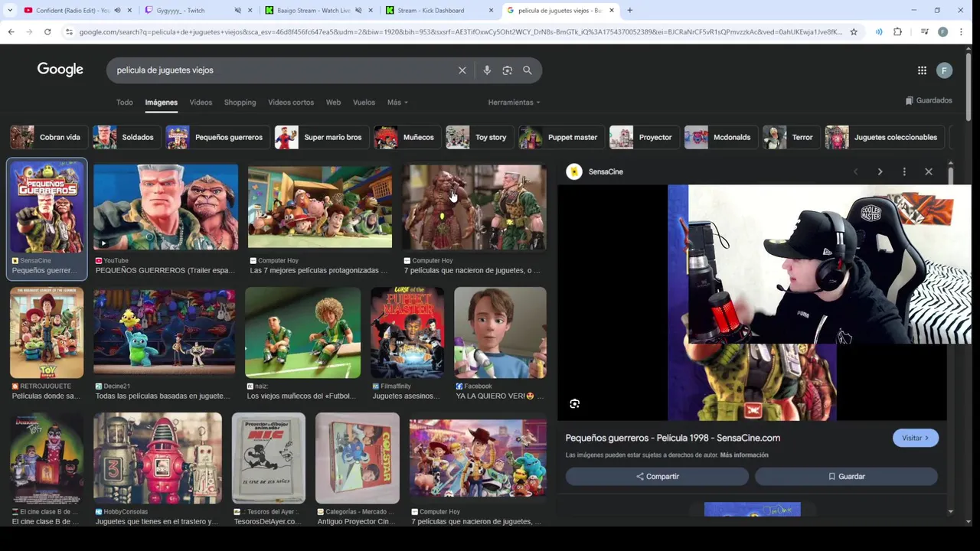The image size is (980, 551).
Task: Open a new browser tab
Action: [629, 11]
